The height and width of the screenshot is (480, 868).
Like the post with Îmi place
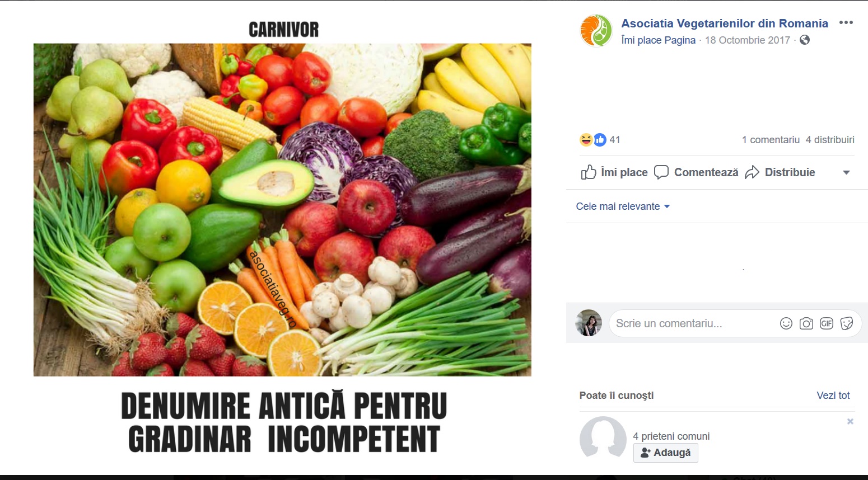pyautogui.click(x=614, y=172)
